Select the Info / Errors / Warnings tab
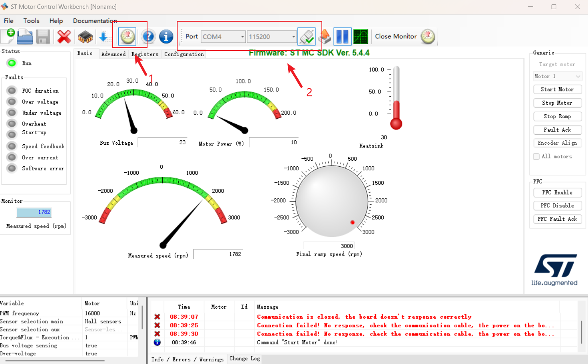This screenshot has width=588, height=364. click(x=188, y=359)
